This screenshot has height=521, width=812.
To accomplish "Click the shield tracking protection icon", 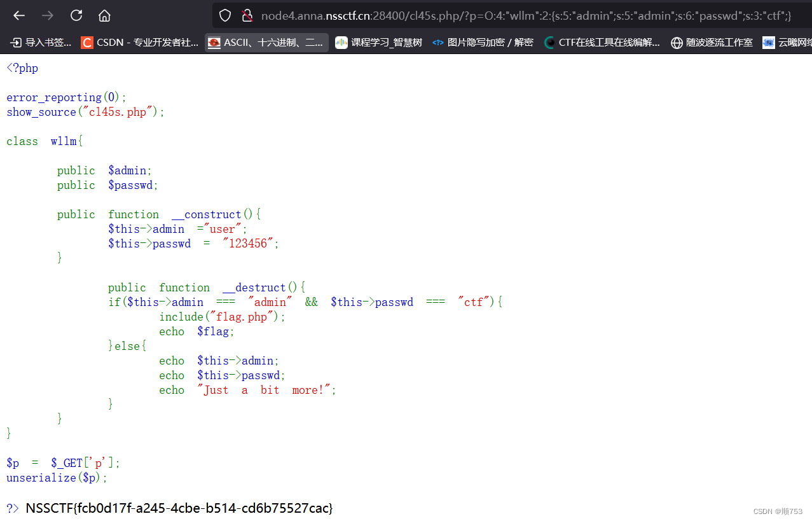I will pyautogui.click(x=225, y=15).
